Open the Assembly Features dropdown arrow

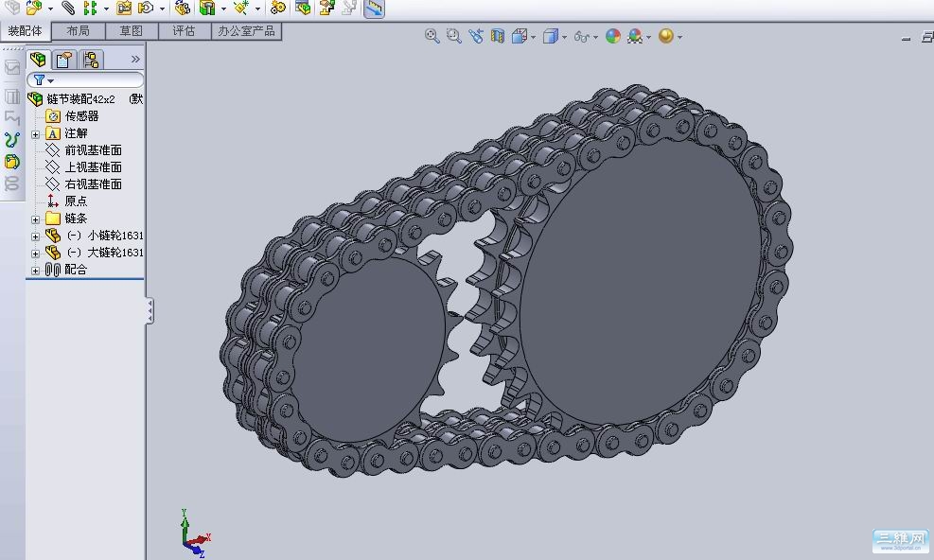tap(223, 9)
